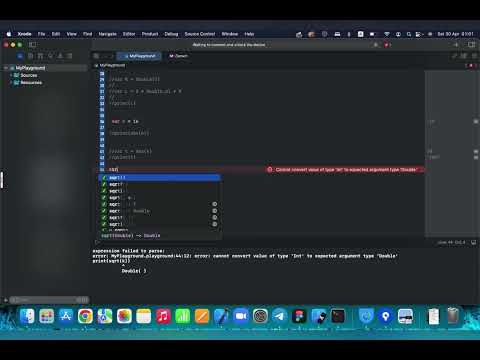Click the Spotlight search icon in menu bar

pyautogui.click(x=409, y=34)
